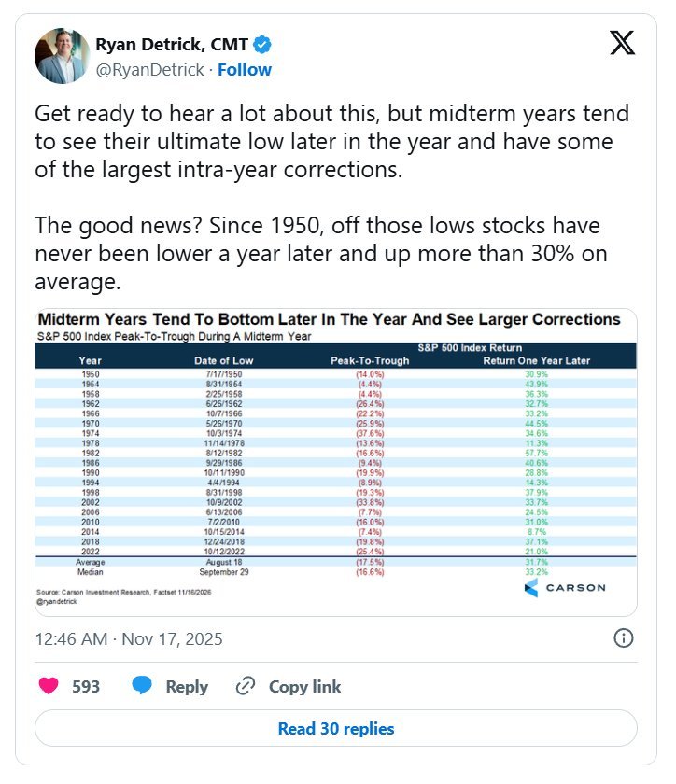Image resolution: width=676 pixels, height=784 pixels.
Task: Click the Reply text label
Action: [187, 687]
